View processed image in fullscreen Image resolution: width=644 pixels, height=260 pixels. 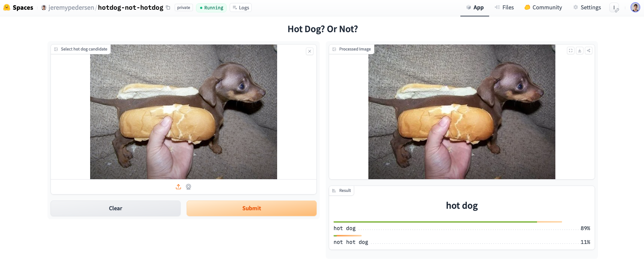570,51
